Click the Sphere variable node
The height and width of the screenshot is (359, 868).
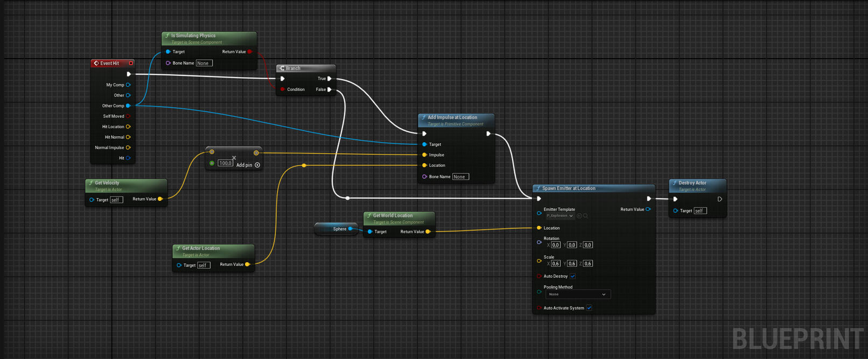(335, 229)
